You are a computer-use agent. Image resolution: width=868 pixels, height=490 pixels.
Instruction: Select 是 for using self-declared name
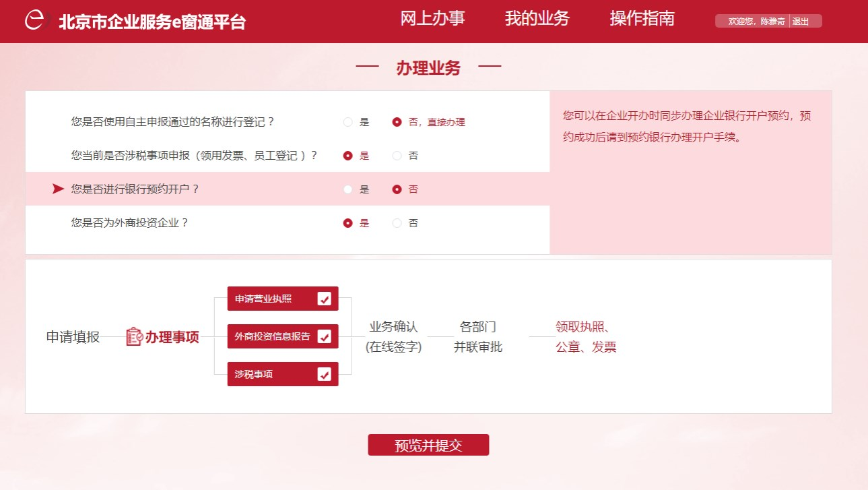pos(348,123)
